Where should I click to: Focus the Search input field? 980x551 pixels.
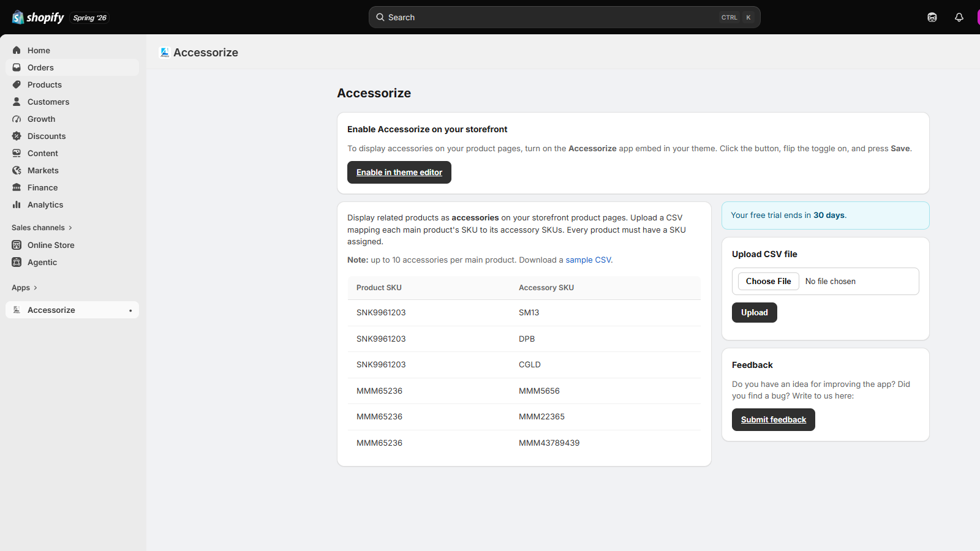point(565,17)
